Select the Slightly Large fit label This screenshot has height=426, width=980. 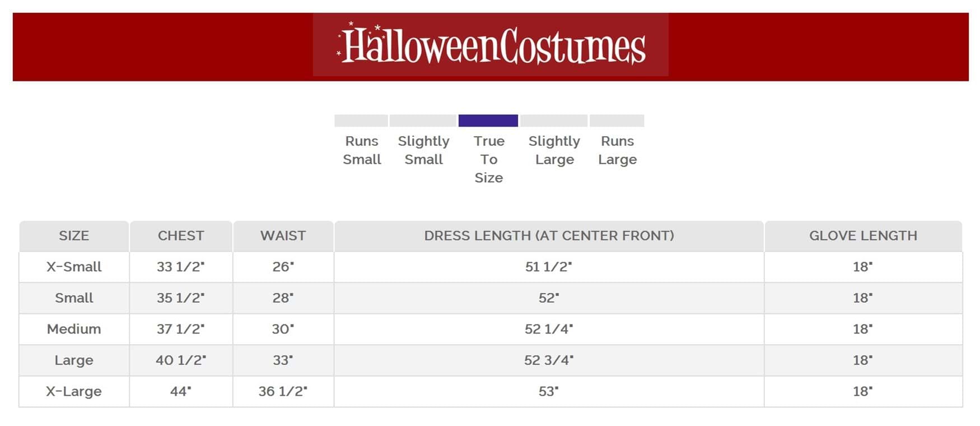click(554, 150)
